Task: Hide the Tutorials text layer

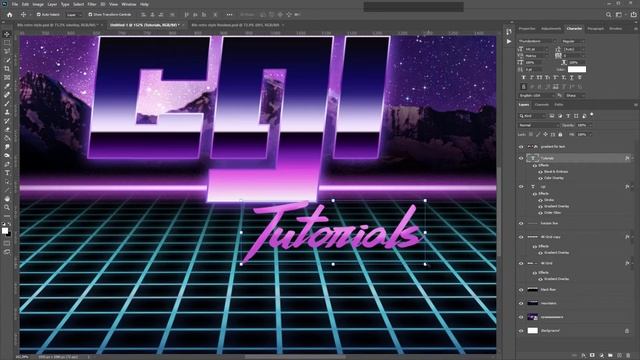Action: pyautogui.click(x=521, y=158)
